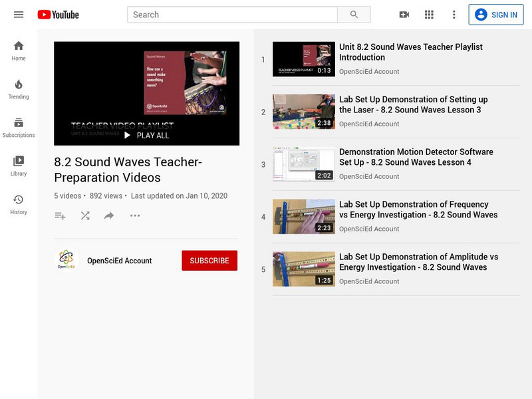
Task: Open the hamburger guide menu
Action: [x=19, y=15]
